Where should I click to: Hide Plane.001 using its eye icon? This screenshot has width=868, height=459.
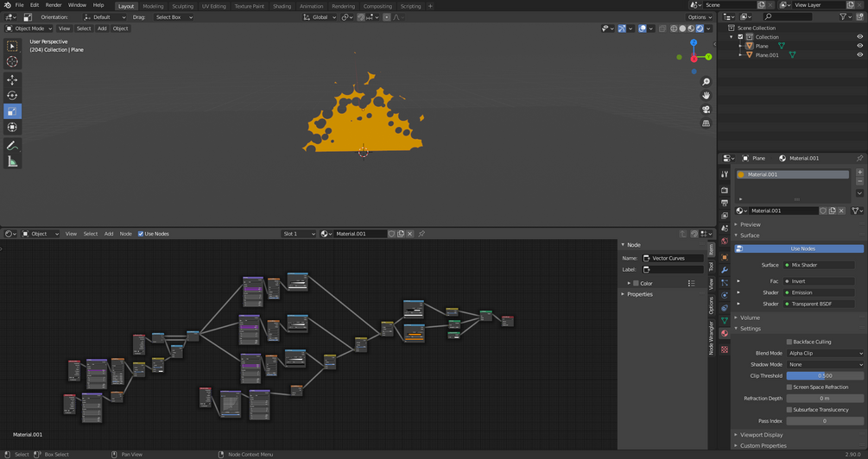859,55
